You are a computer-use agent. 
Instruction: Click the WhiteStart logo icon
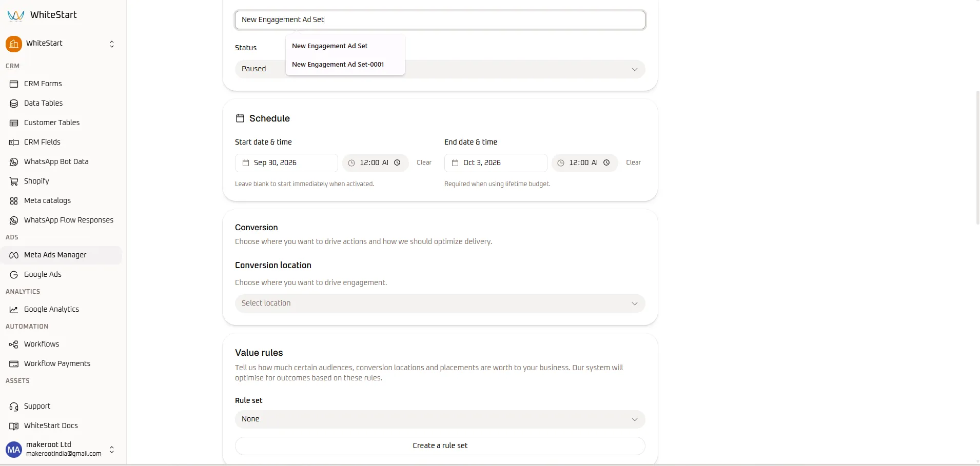pyautogui.click(x=16, y=15)
